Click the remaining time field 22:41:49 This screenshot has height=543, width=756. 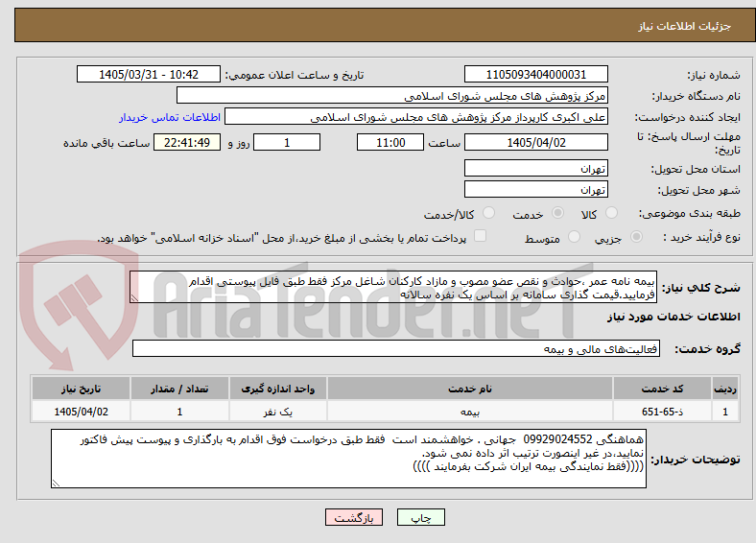pos(187,142)
